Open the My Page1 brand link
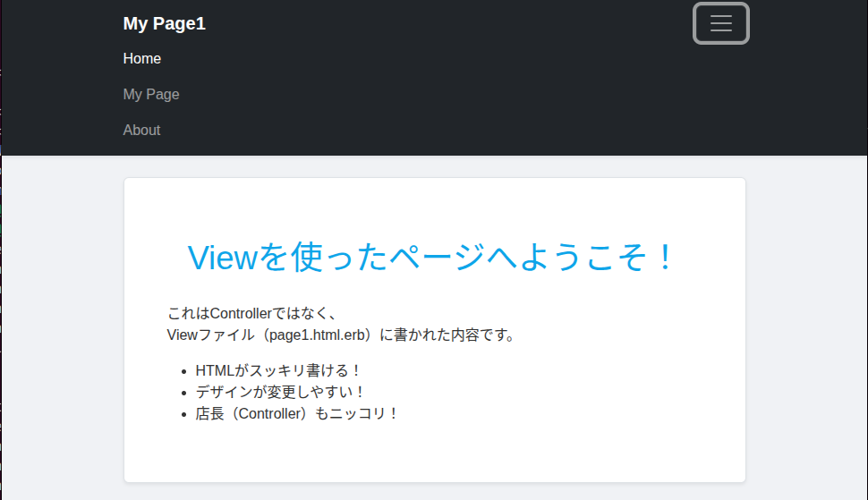Image resolution: width=868 pixels, height=500 pixels. (x=165, y=24)
